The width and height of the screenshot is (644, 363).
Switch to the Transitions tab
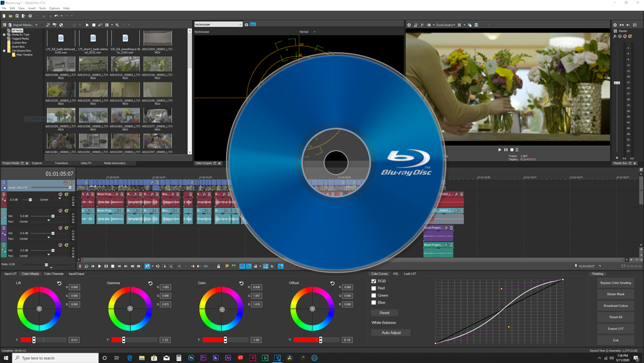(62, 163)
